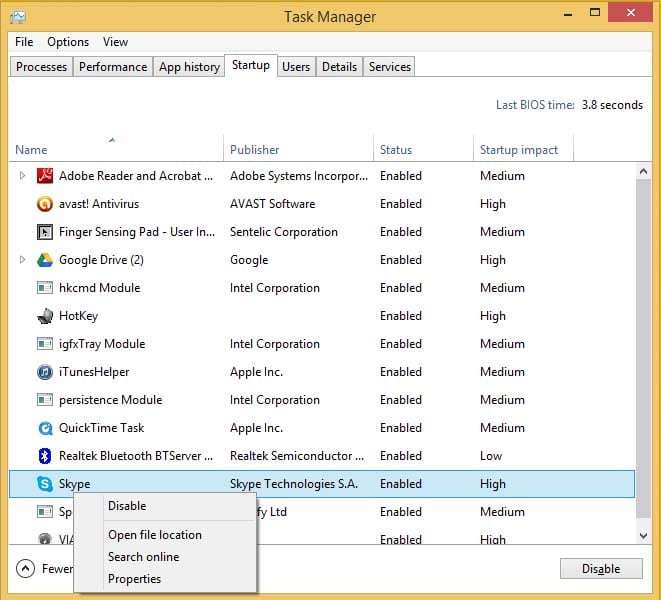The image size is (661, 600).
Task: Click the Google Drive icon
Action: tap(45, 260)
